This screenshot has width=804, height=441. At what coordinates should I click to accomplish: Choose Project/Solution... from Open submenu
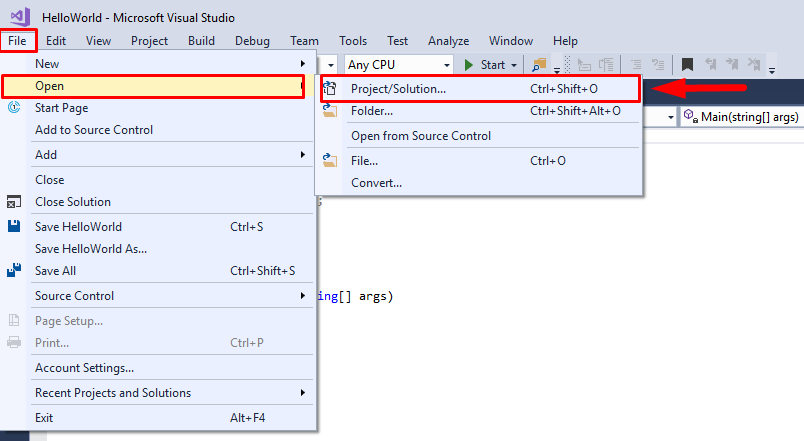(x=480, y=89)
